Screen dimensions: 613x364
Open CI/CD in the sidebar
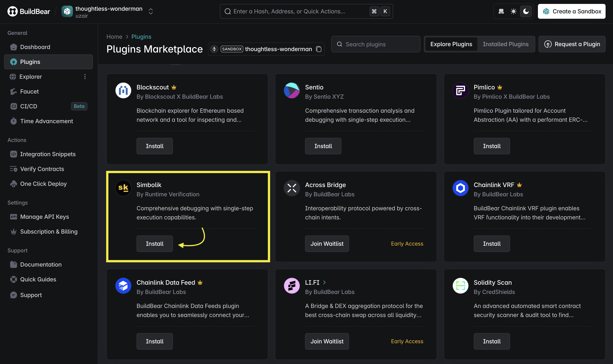point(48,106)
